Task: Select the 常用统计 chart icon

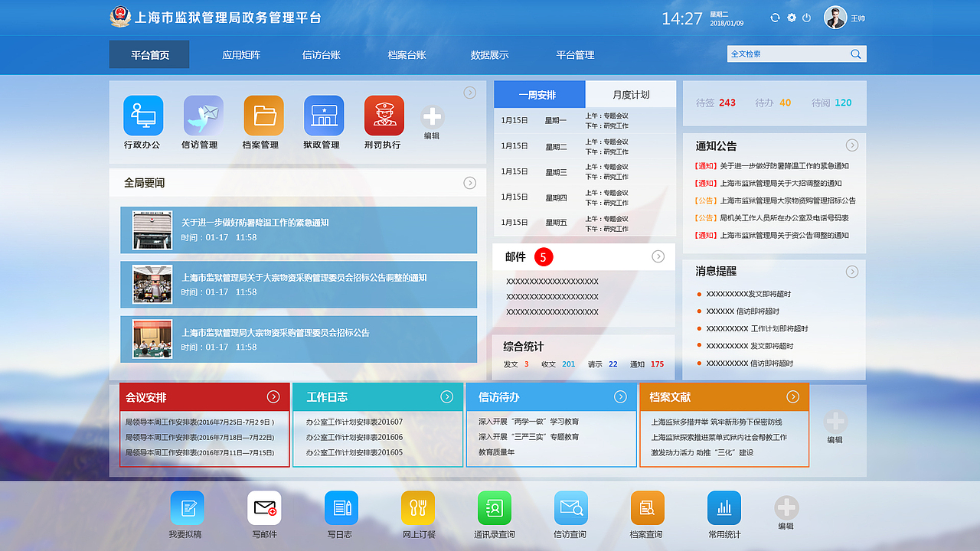Action: coord(724,507)
